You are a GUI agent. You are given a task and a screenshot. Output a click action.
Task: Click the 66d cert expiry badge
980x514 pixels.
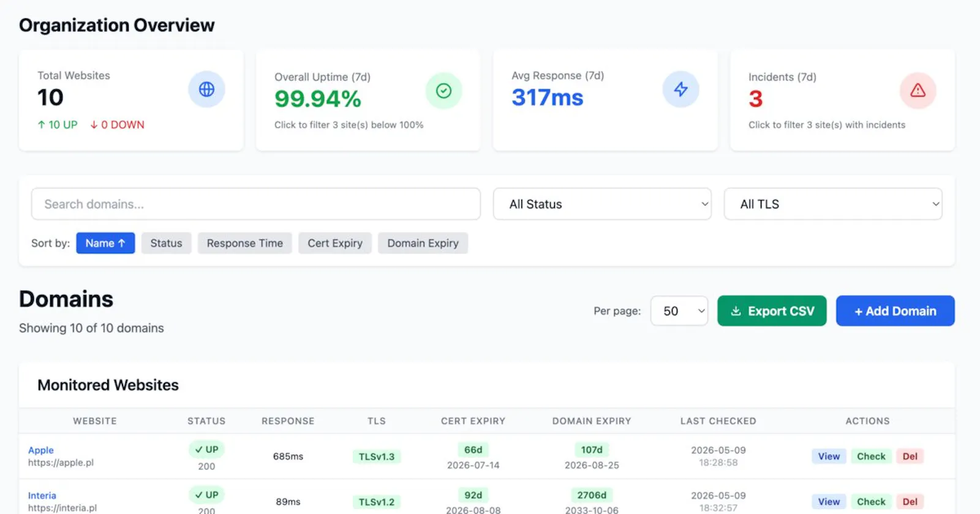[x=473, y=450]
